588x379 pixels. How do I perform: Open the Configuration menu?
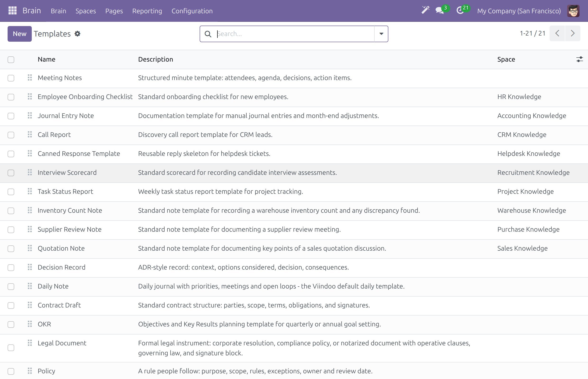(192, 11)
